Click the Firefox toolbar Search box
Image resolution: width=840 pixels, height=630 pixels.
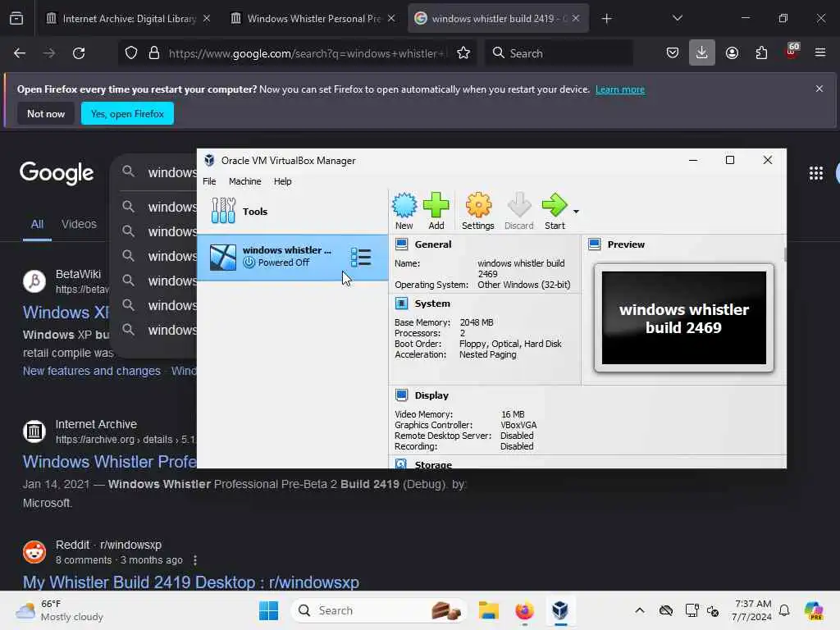[559, 53]
